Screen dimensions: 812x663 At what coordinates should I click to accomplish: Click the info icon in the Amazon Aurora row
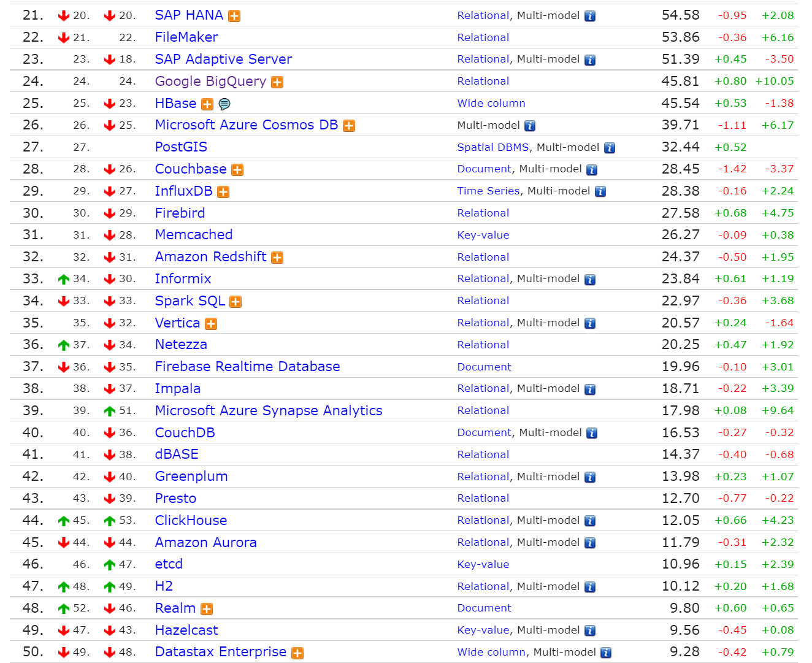coord(590,543)
